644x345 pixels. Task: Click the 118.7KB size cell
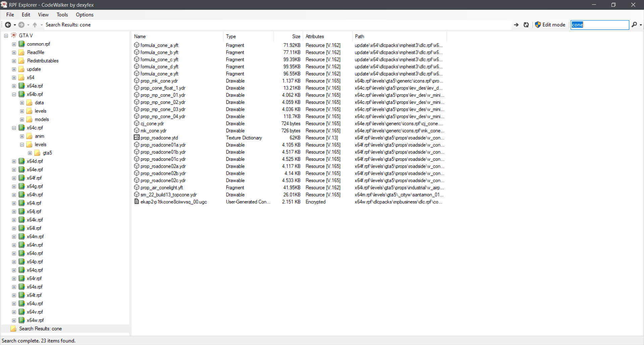coord(291,116)
